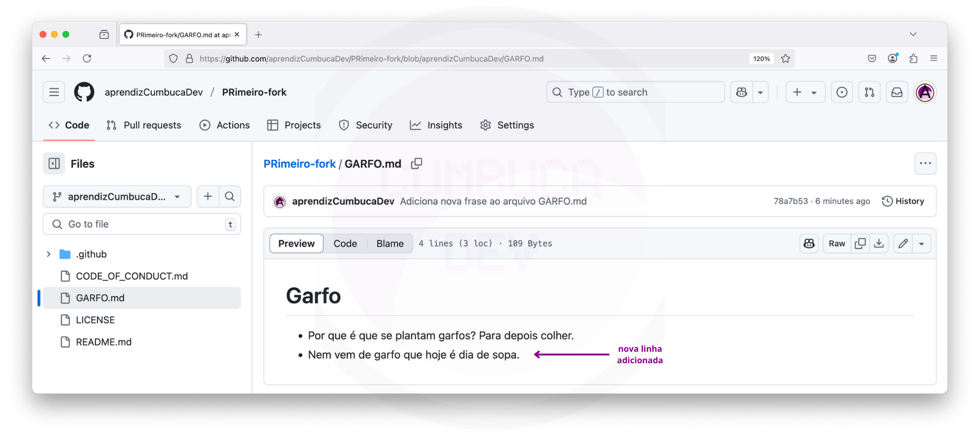The height and width of the screenshot is (436, 980).
Task: Edit the file with the pencil icon
Action: [x=903, y=244]
